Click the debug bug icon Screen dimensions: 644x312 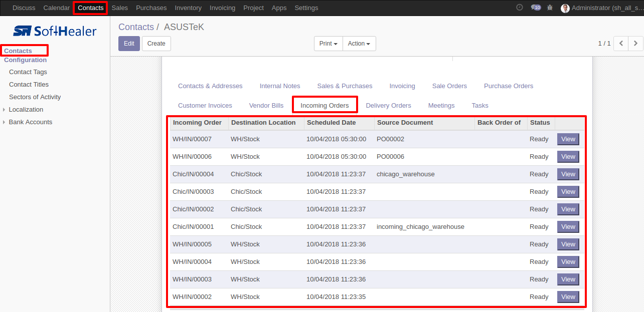click(x=550, y=8)
